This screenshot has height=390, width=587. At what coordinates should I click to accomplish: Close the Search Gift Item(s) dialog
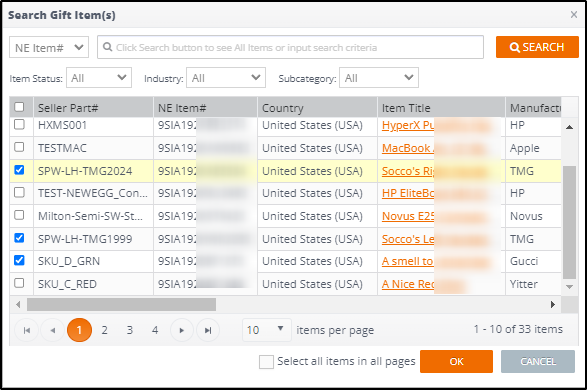point(574,15)
